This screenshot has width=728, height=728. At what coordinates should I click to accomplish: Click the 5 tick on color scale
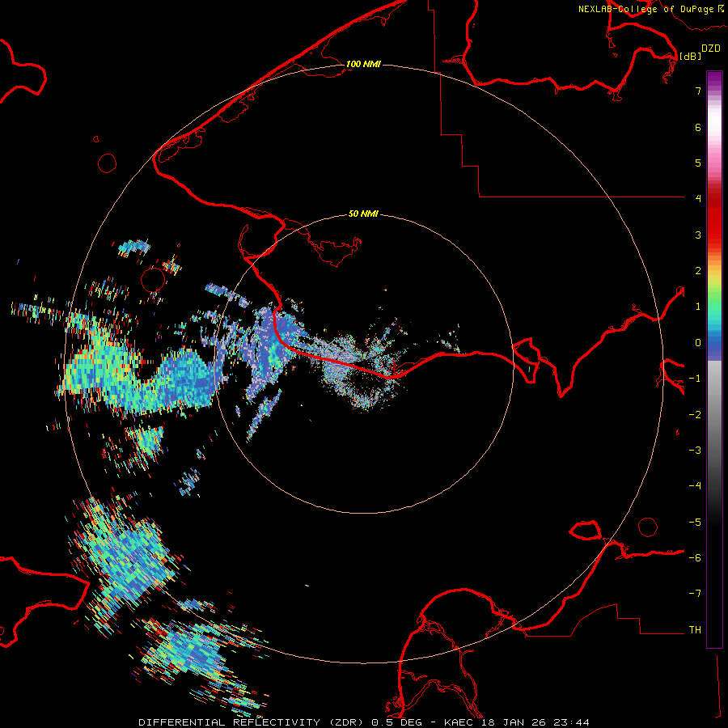pos(698,163)
